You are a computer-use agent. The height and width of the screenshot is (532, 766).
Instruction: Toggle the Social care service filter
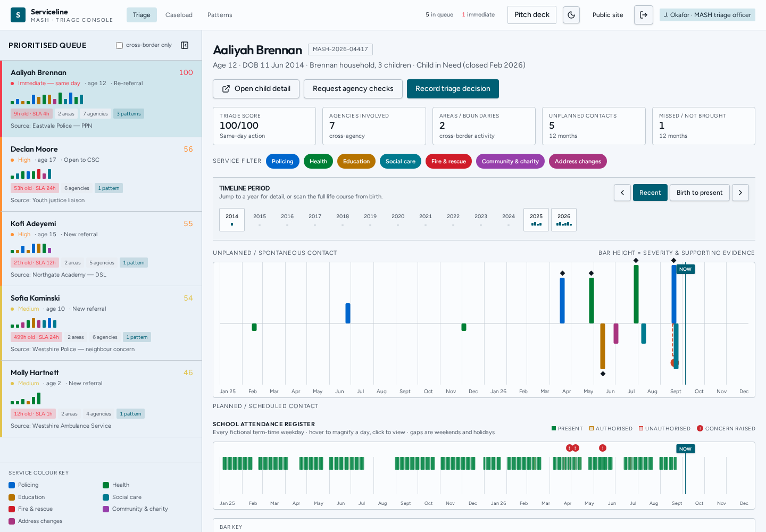[x=401, y=161]
